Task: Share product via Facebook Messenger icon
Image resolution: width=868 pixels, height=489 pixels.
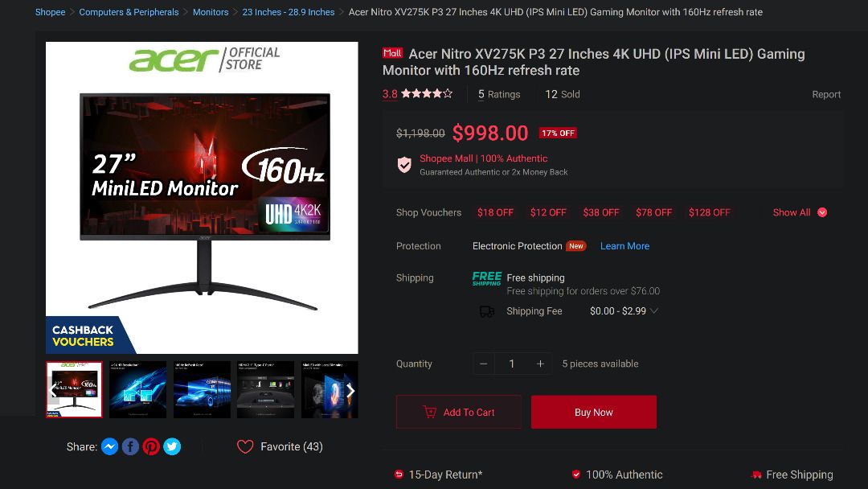Action: pyautogui.click(x=109, y=446)
